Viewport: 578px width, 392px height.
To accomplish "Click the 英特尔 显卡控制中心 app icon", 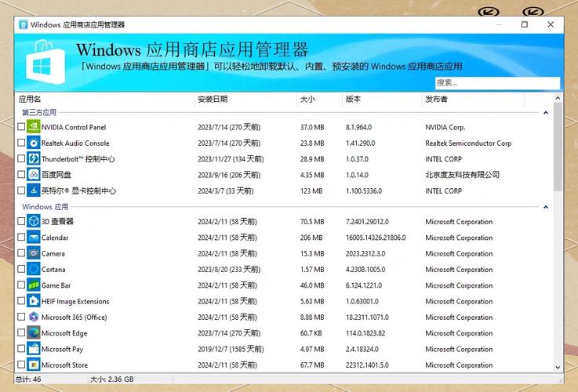I will coord(33,191).
